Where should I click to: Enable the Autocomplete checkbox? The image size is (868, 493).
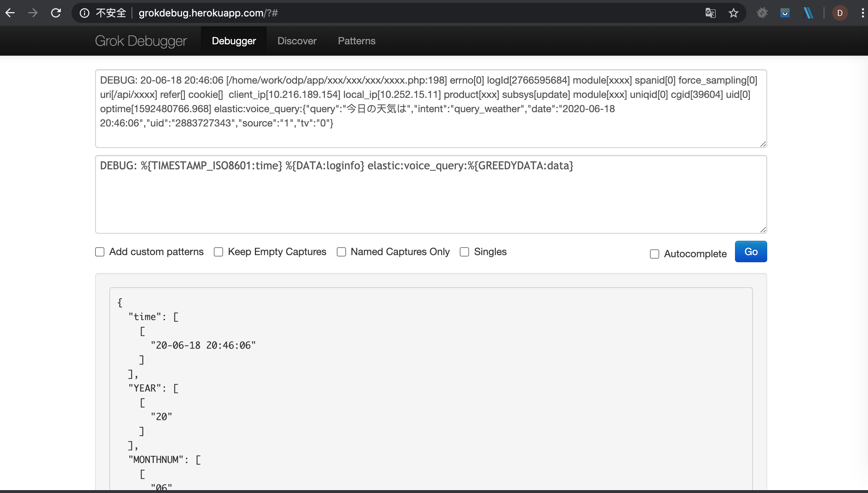coord(655,254)
